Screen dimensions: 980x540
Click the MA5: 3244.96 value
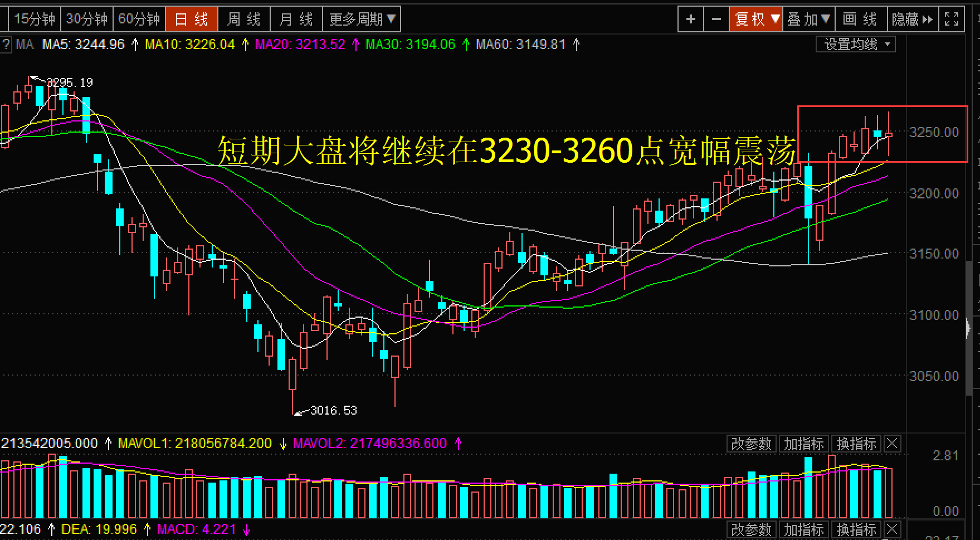84,45
